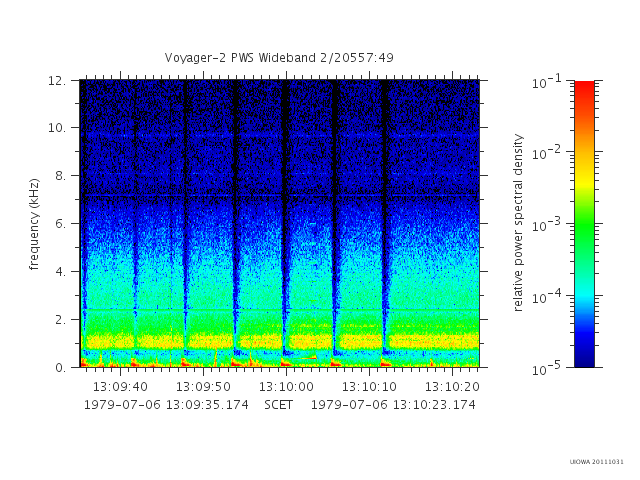The width and height of the screenshot is (640, 480).
Task: Click the start time "1979-07-06 13:09:35.174"
Action: (x=166, y=405)
